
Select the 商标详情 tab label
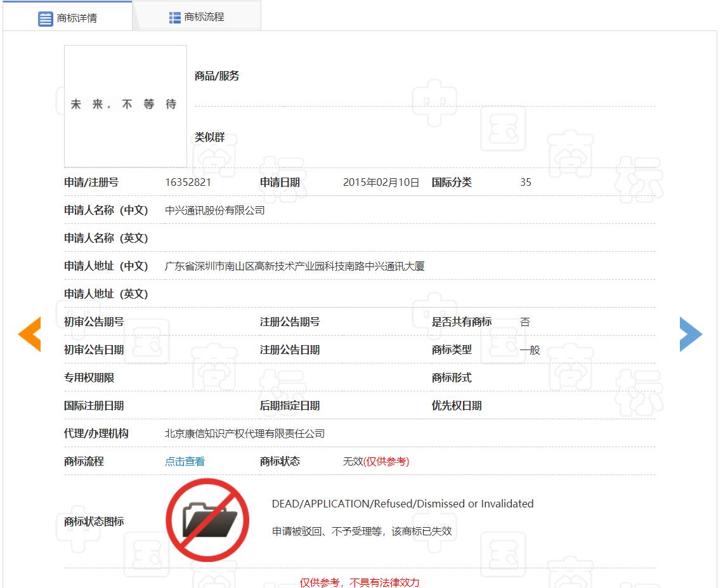(77, 18)
